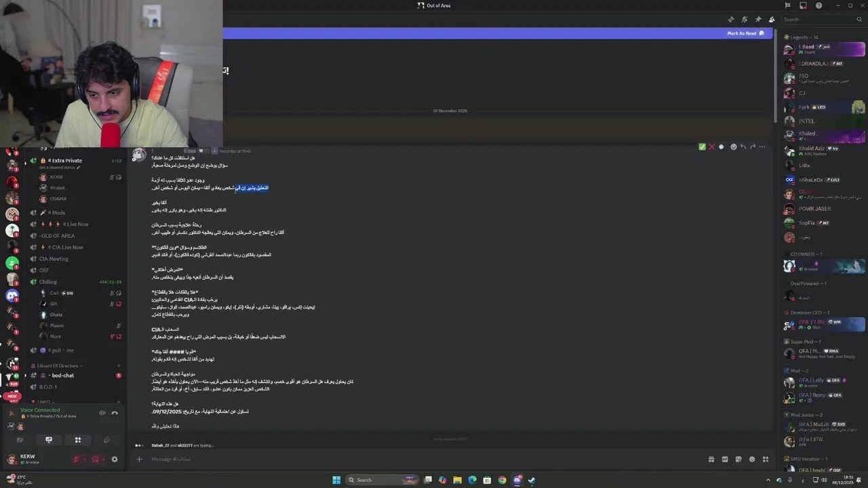Open More options on the message
Viewport: 868px width, 488px height.
(x=762, y=146)
